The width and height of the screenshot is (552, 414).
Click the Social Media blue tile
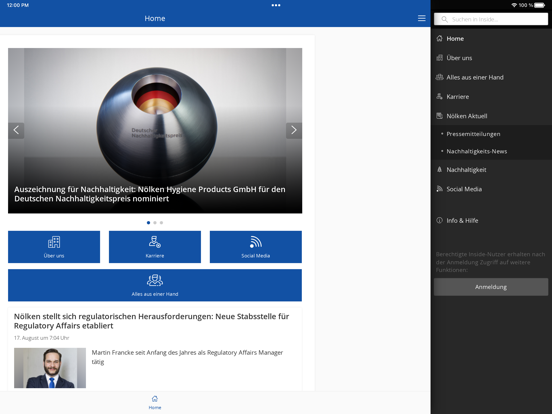pyautogui.click(x=256, y=247)
